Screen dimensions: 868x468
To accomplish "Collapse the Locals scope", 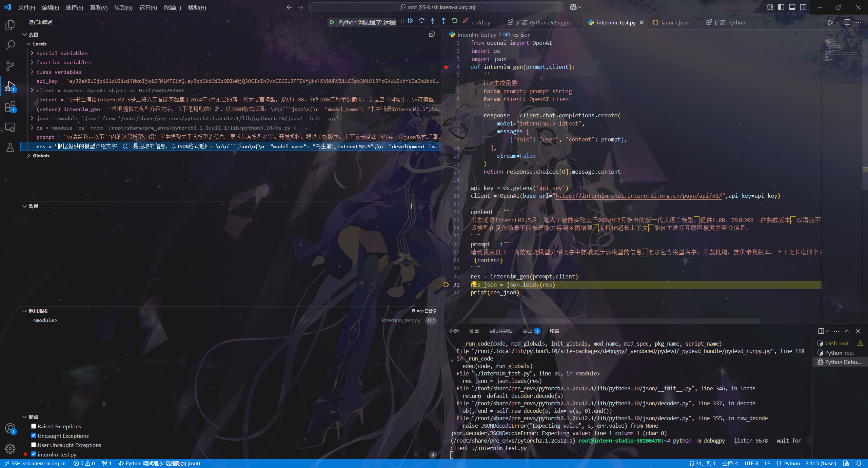I will [x=28, y=44].
